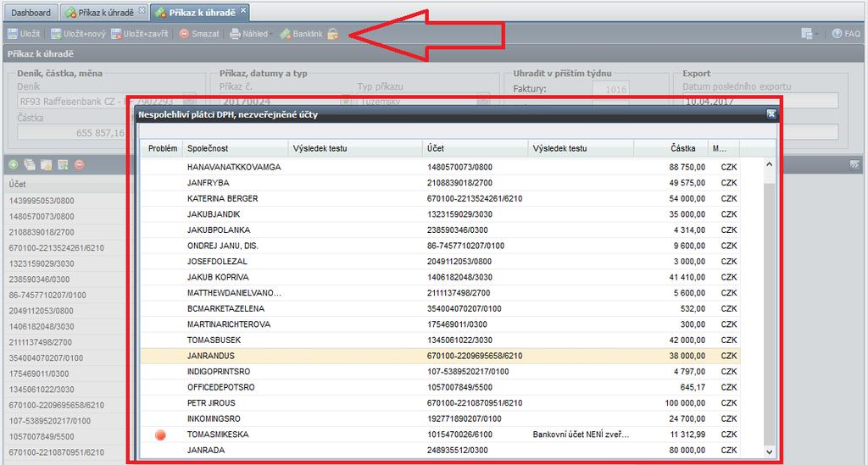Select the BCMARKETAZELENA row
Screen dimensions: 868x465
coord(440,308)
